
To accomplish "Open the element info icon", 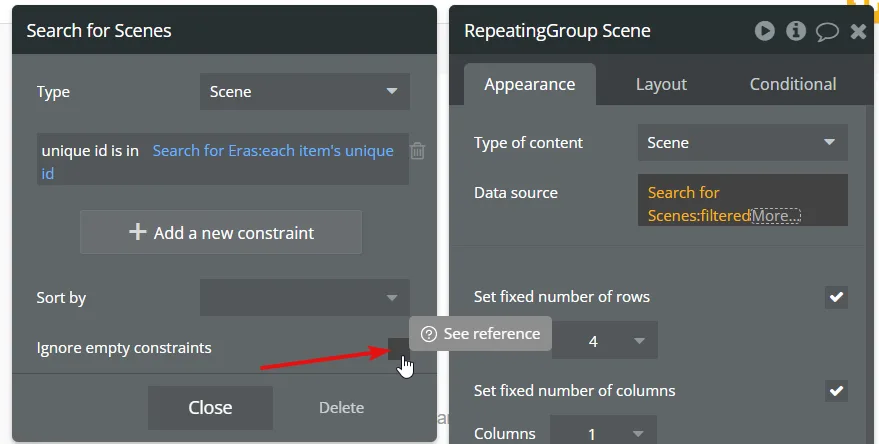I will click(795, 30).
